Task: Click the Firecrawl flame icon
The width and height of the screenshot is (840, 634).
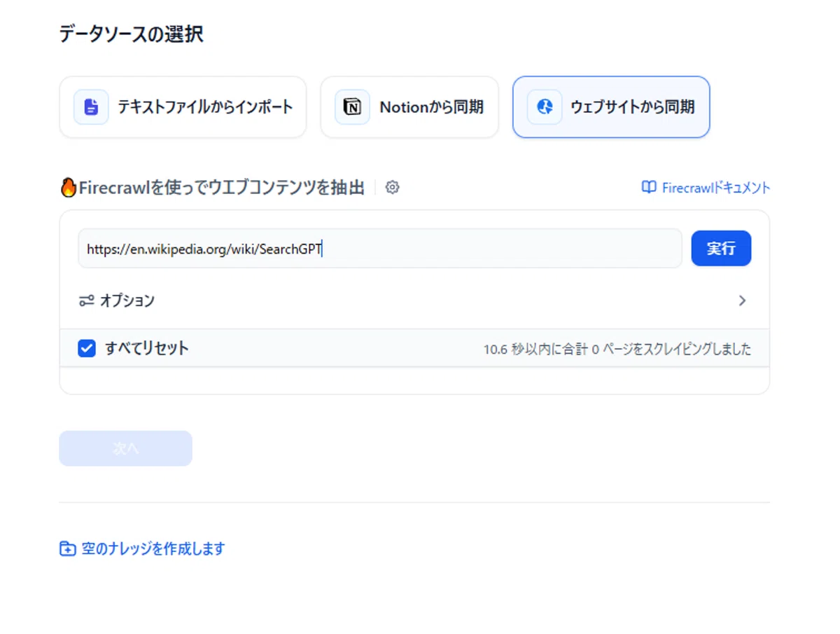Action: coord(68,187)
